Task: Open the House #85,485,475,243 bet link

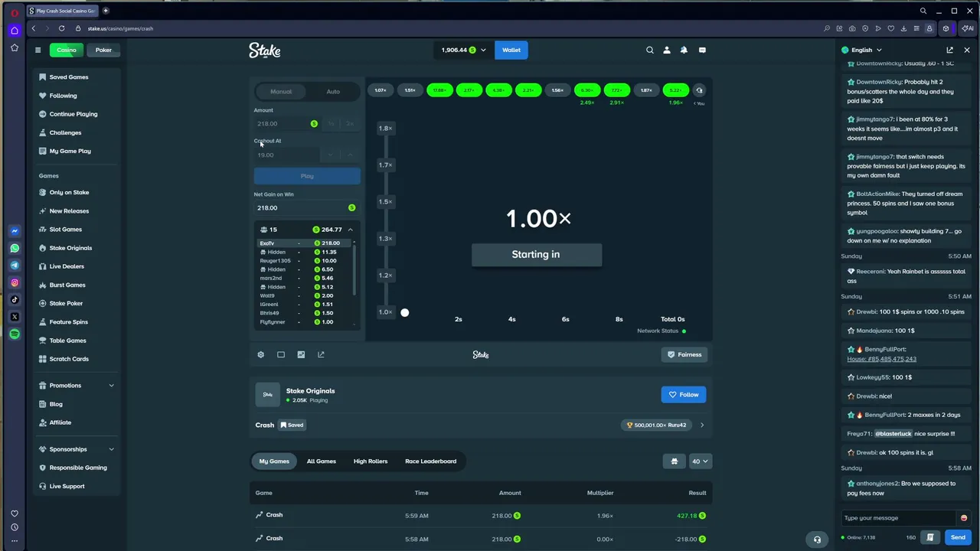Action: (x=881, y=359)
